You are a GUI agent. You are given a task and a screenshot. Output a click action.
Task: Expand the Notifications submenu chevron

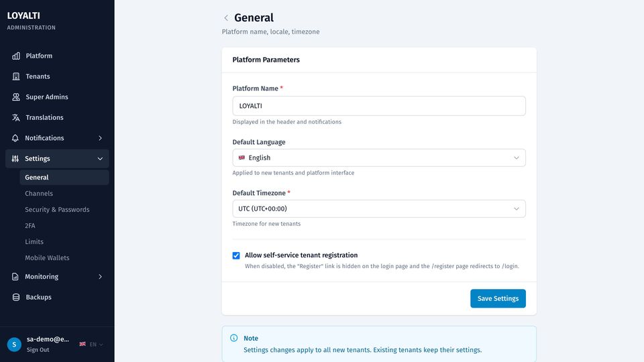pos(100,138)
